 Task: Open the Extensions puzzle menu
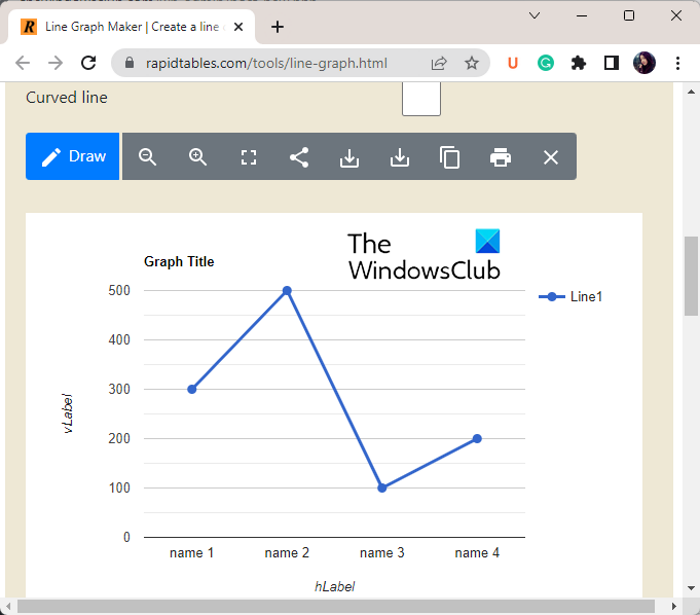(579, 63)
